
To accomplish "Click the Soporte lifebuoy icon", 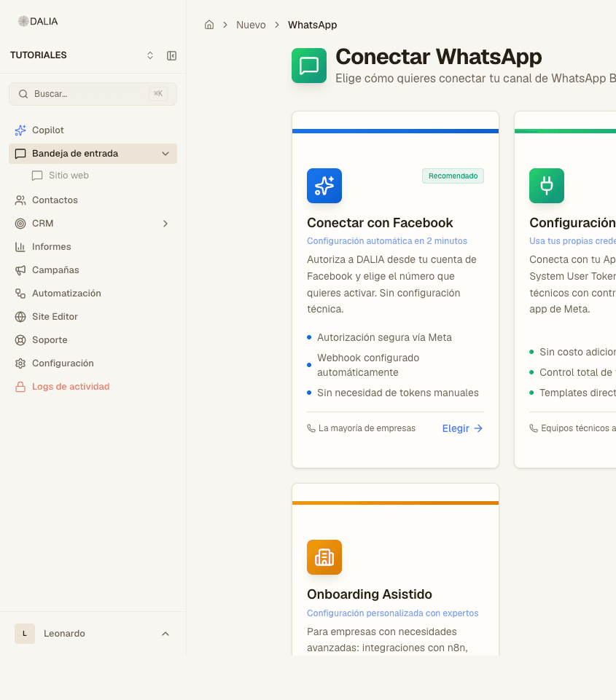I will tap(20, 339).
